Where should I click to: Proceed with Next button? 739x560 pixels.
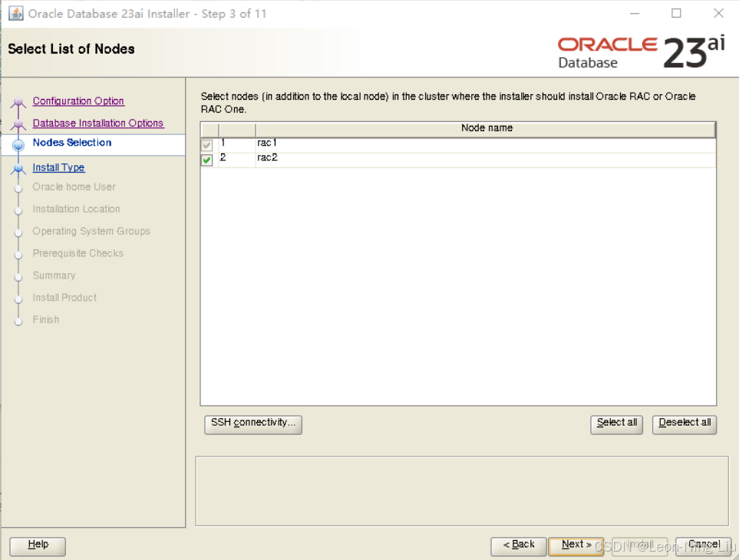576,546
